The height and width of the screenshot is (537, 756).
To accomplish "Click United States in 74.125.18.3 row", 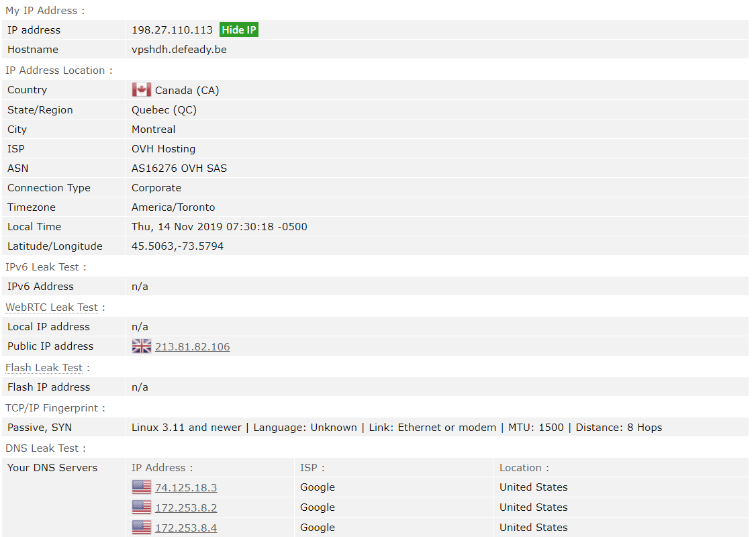I will (x=533, y=487).
